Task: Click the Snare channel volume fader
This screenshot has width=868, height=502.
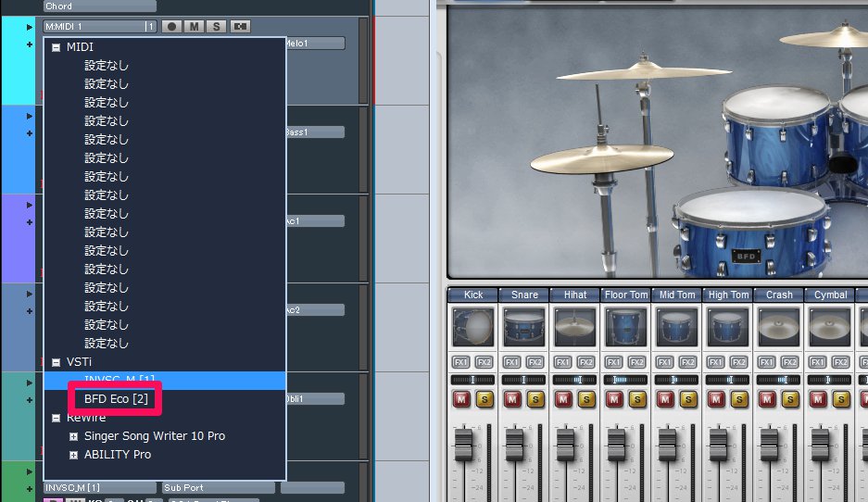Action: tap(514, 446)
